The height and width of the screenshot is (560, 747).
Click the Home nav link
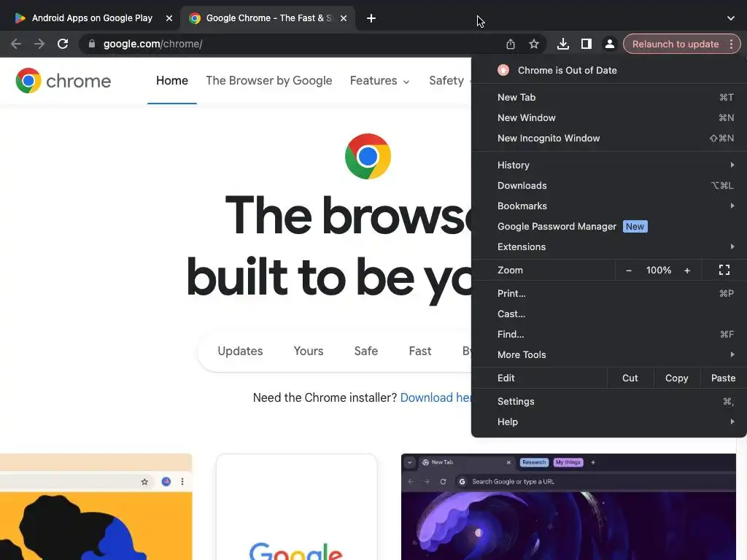172,80
